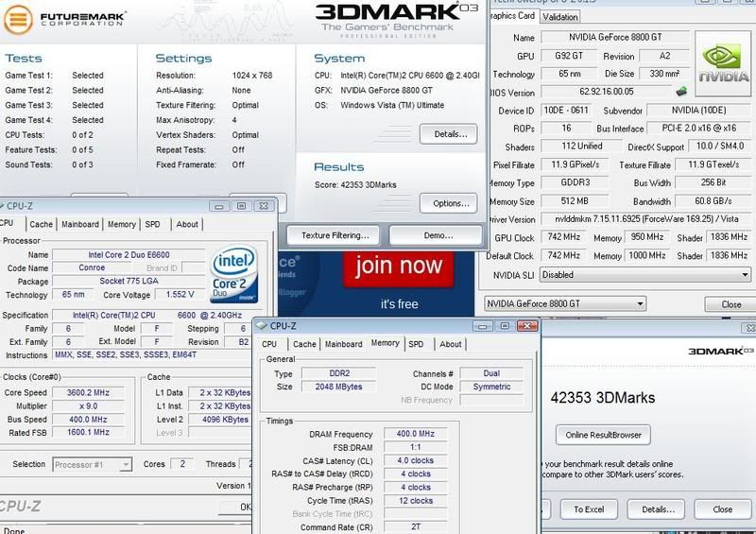Click the Options button under Results
This screenshot has height=534, width=756.
pyautogui.click(x=447, y=202)
